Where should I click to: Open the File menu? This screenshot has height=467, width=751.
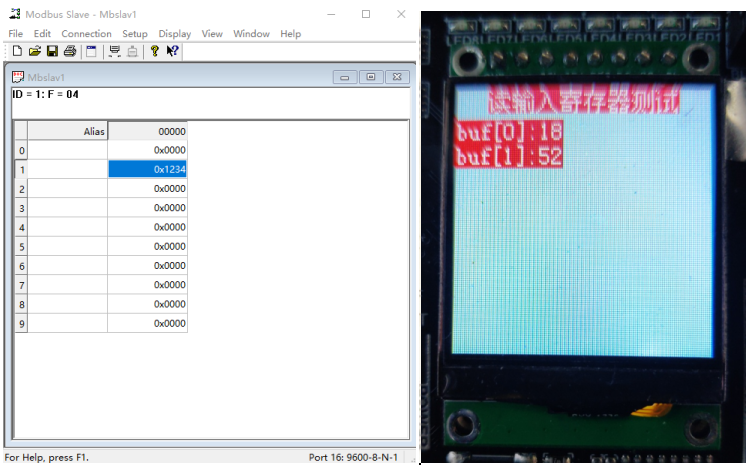(x=15, y=34)
